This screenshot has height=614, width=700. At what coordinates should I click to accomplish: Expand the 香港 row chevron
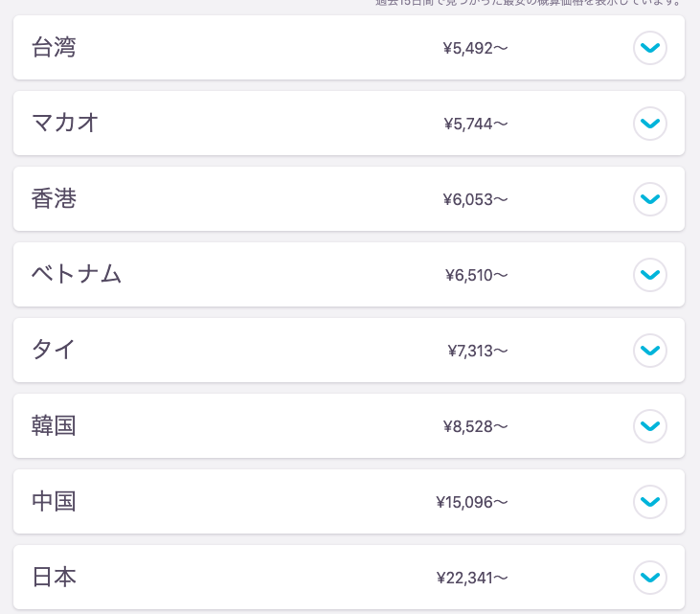(650, 199)
